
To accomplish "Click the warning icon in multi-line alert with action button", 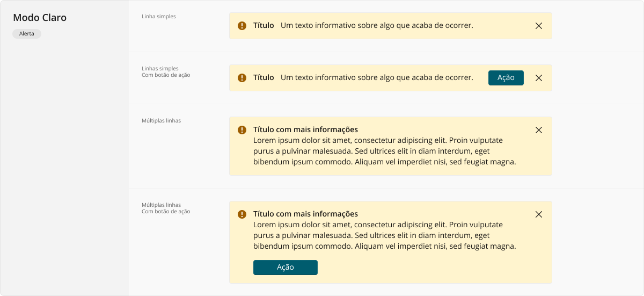I will click(x=242, y=214).
